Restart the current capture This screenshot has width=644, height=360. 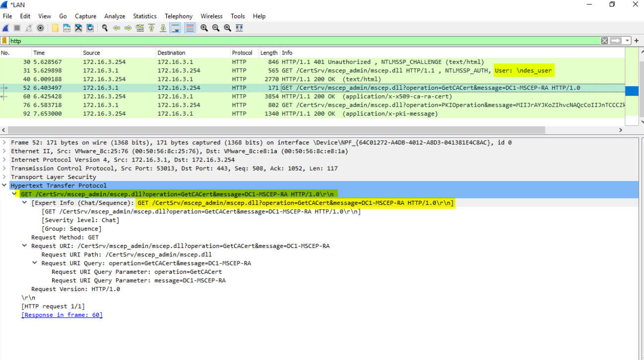coord(29,28)
